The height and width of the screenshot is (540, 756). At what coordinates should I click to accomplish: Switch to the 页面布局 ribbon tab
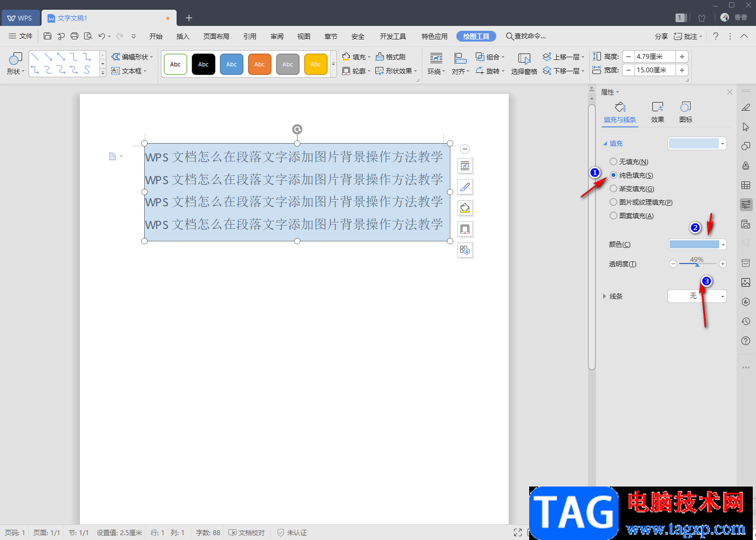(x=217, y=36)
